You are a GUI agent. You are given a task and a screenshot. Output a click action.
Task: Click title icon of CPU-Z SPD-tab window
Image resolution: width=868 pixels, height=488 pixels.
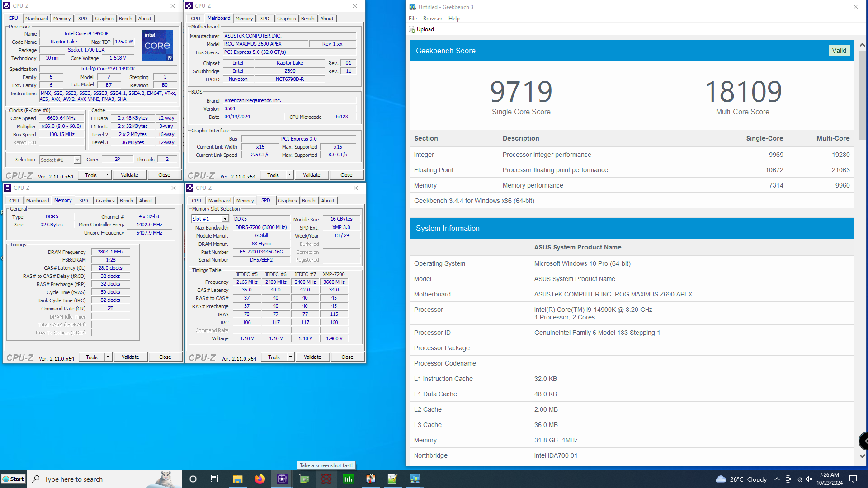pos(190,188)
